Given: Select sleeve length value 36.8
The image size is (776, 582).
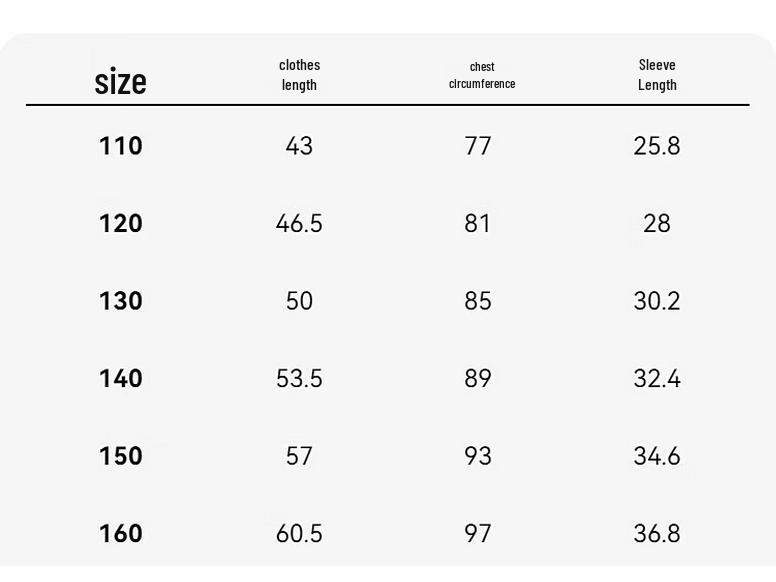Looking at the screenshot, I should pyautogui.click(x=657, y=534).
